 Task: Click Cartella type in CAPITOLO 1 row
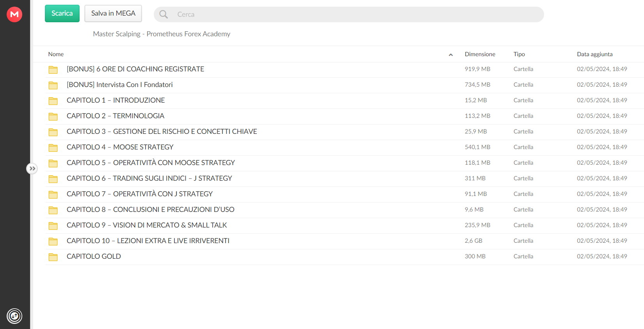523,100
